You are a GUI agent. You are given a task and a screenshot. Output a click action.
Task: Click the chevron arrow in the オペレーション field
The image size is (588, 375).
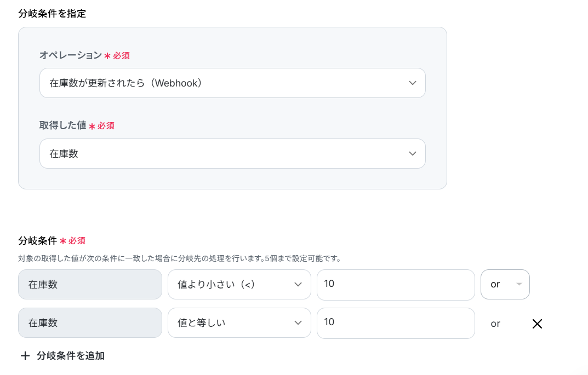413,83
